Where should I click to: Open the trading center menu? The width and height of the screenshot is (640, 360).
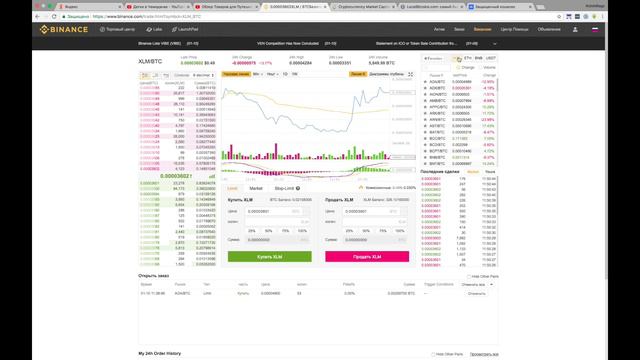117,29
